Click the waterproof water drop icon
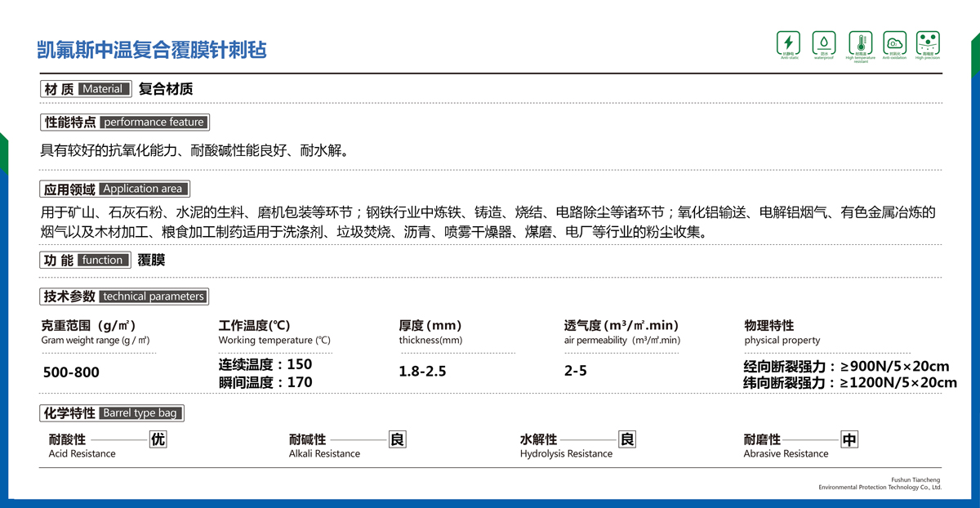 pos(823,42)
